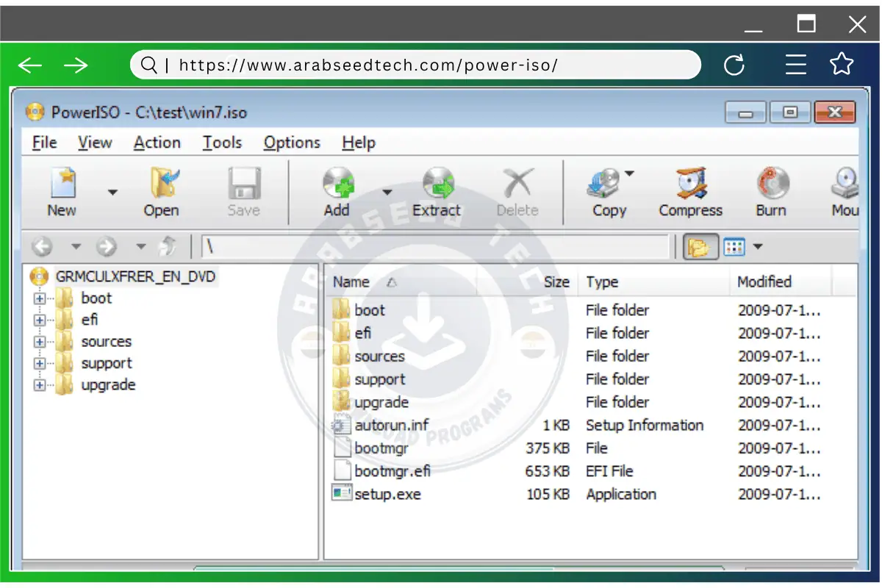Enable the folder tree view toggle

700,246
